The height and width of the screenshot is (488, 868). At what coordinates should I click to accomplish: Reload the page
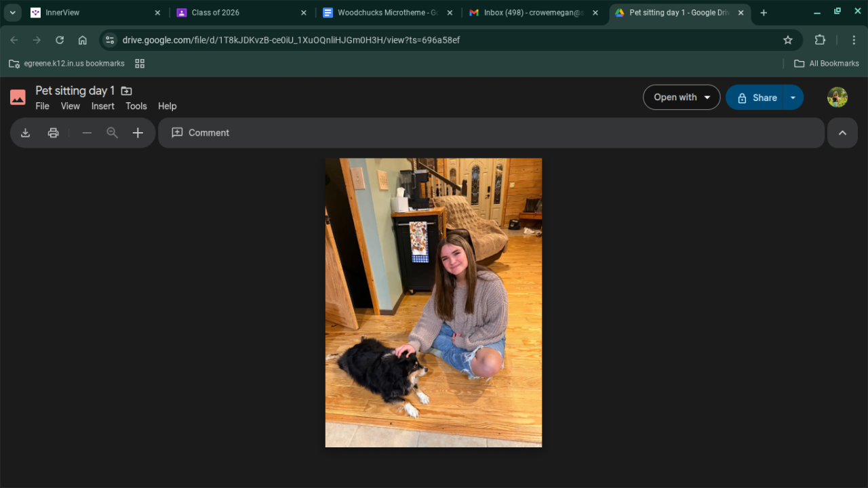pos(60,40)
